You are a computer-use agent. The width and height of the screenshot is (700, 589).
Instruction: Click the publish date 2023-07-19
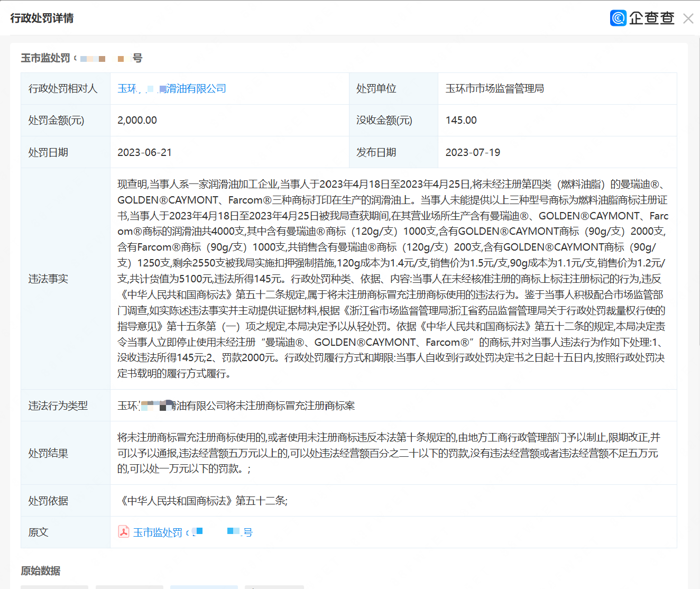click(473, 152)
